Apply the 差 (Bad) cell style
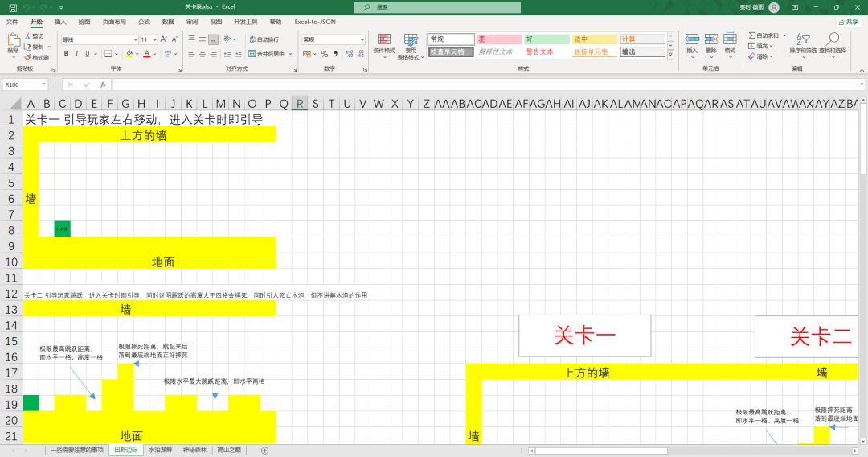Screen dimensions: 868x457 (x=499, y=39)
